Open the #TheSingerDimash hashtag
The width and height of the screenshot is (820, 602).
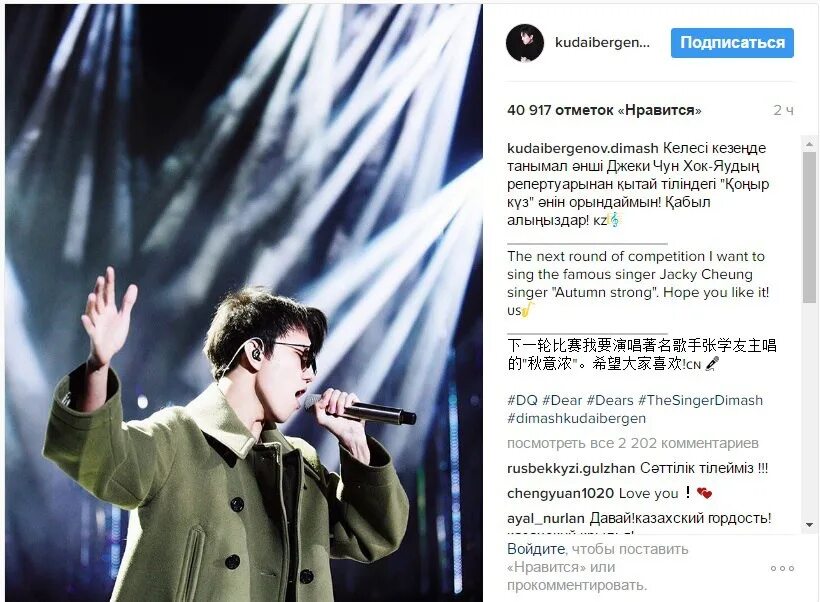tap(700, 400)
